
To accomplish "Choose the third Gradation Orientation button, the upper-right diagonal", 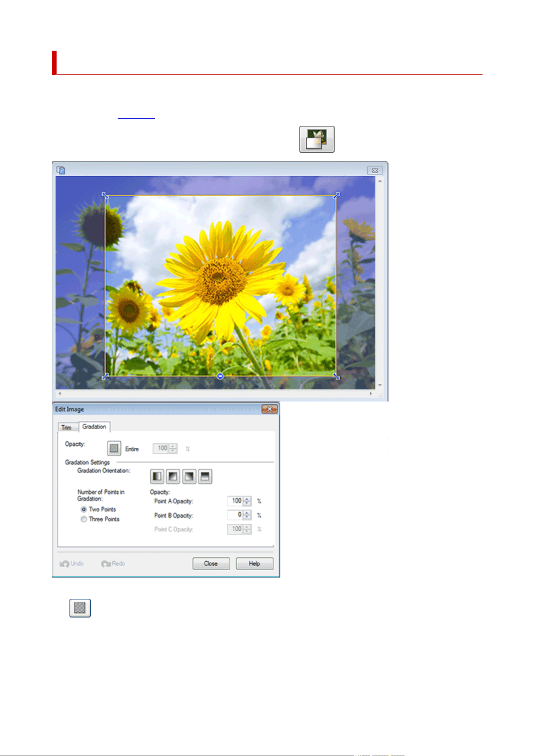I will (189, 477).
